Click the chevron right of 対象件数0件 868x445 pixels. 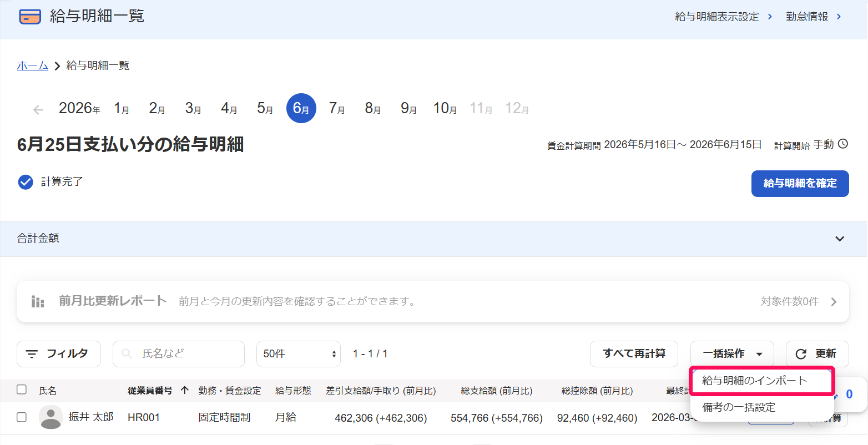834,302
